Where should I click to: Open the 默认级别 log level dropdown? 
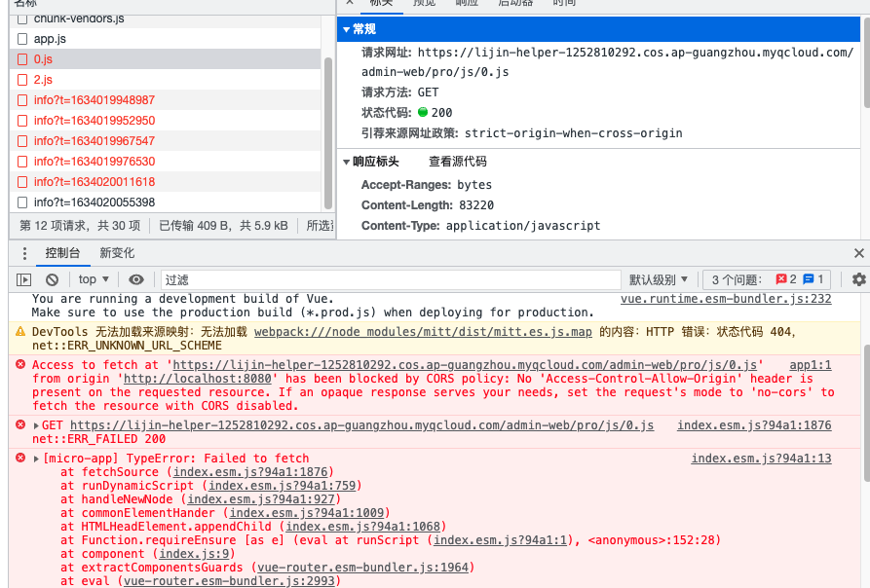658,279
